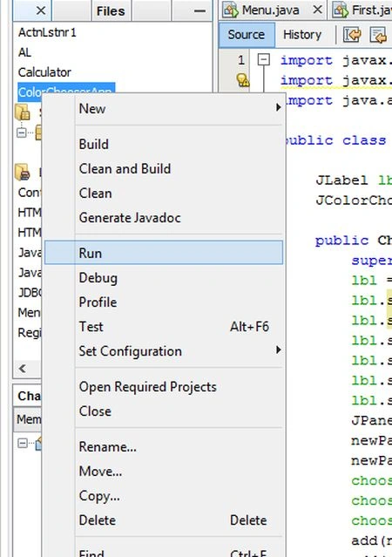The height and width of the screenshot is (557, 392).
Task: Select the Calculator project in the list
Action: pyautogui.click(x=44, y=72)
